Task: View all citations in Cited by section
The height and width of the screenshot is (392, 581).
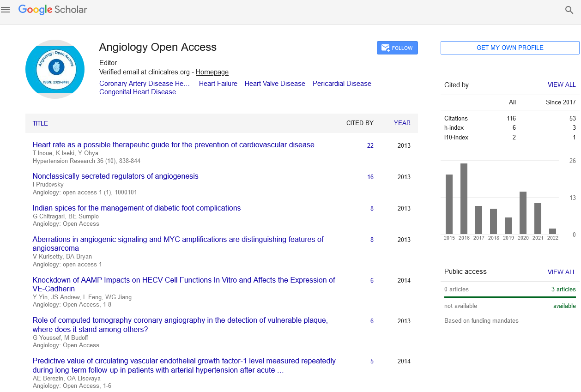Action: click(561, 84)
